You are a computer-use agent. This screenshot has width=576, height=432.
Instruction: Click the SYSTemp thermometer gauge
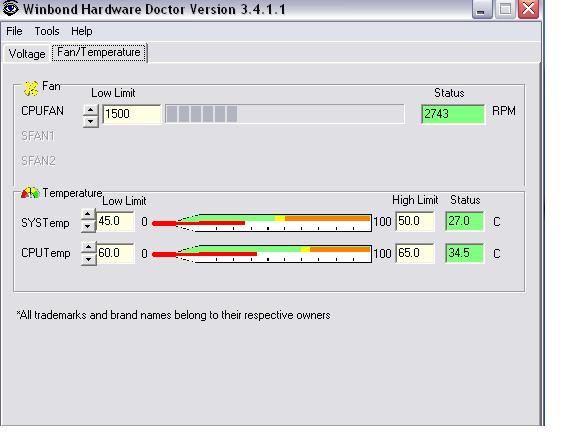[x=261, y=223]
